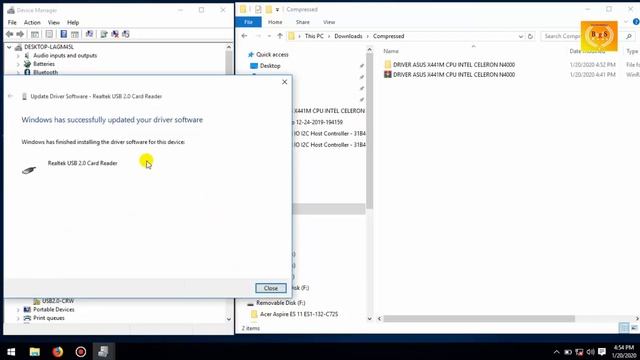
Task: Open Action menu in Device Manager
Action: point(32,22)
